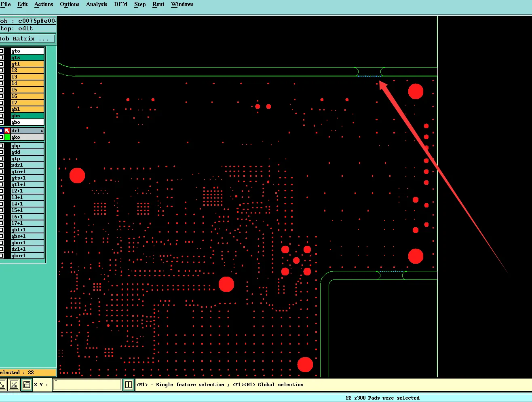This screenshot has width=532, height=402.
Task: Tick the checkbox beside gtl layer
Action: coord(2,64)
